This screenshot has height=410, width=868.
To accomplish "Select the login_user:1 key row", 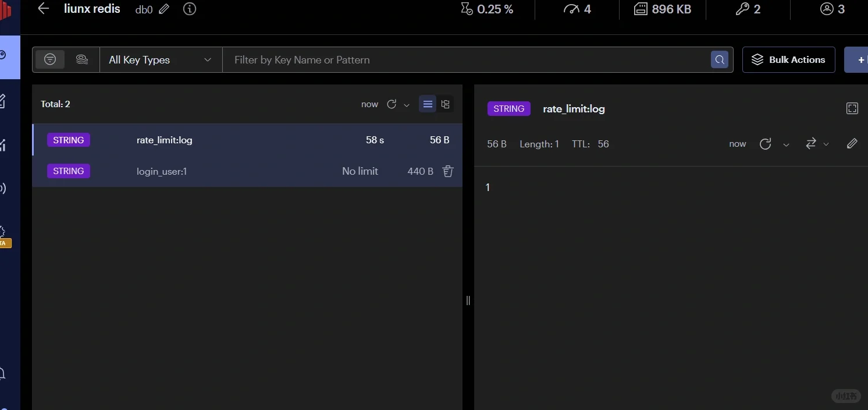I will [247, 171].
